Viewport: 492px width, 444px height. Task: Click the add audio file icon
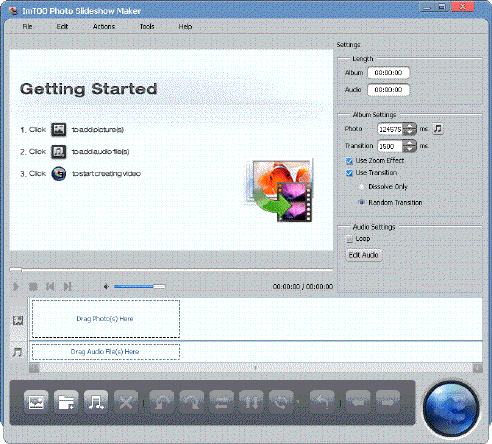[x=96, y=402]
